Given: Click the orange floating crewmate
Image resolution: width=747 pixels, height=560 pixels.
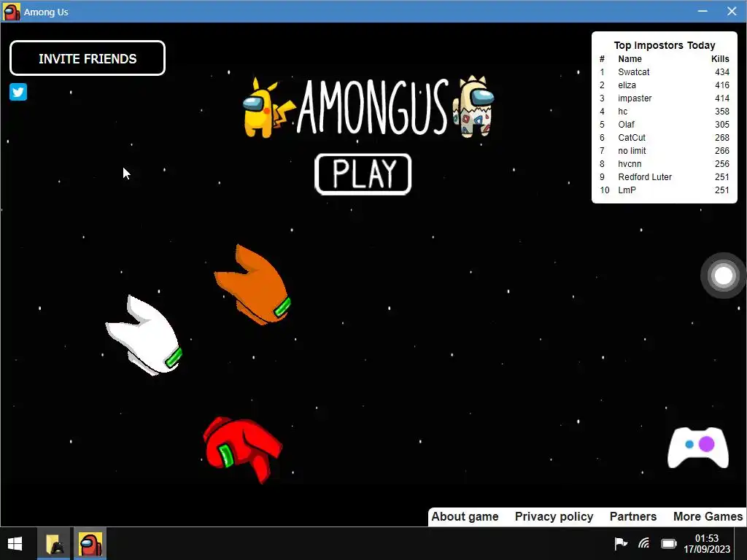Looking at the screenshot, I should (252, 286).
